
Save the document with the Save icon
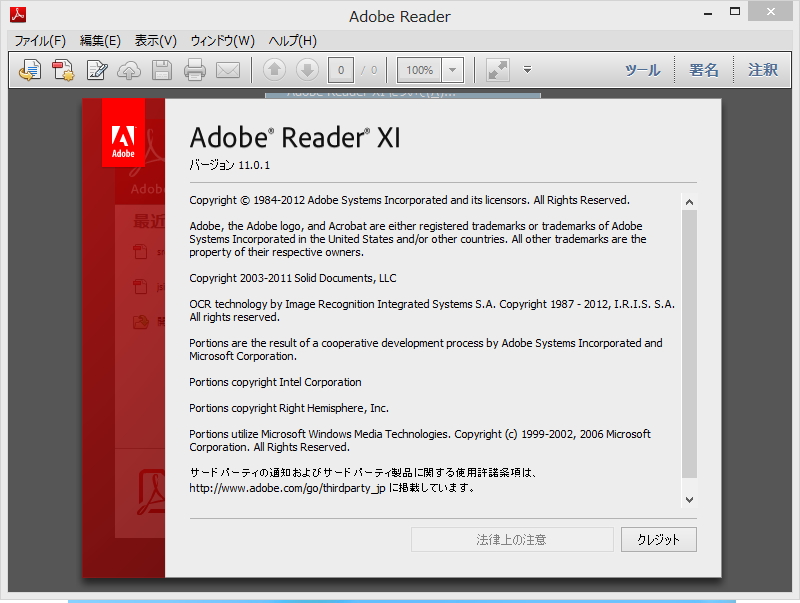tap(160, 70)
